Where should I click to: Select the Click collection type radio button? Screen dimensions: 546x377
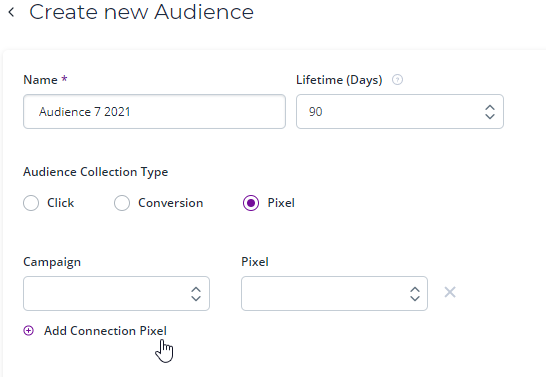point(31,203)
